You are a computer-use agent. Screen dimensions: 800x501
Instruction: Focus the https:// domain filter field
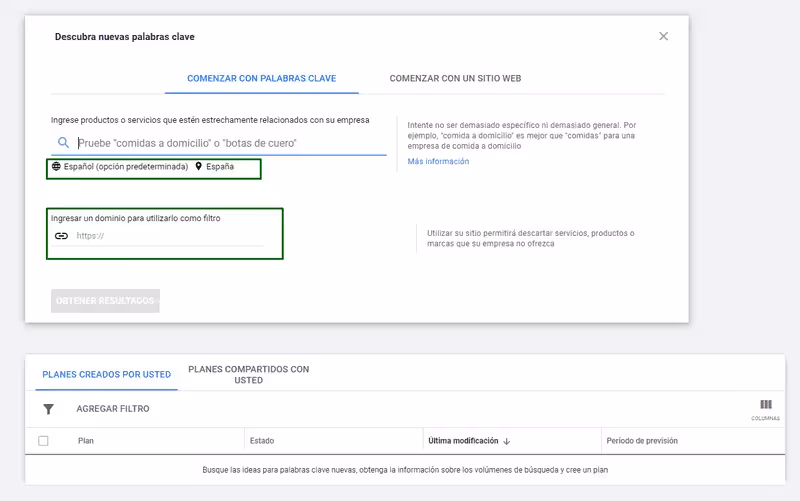(x=169, y=236)
